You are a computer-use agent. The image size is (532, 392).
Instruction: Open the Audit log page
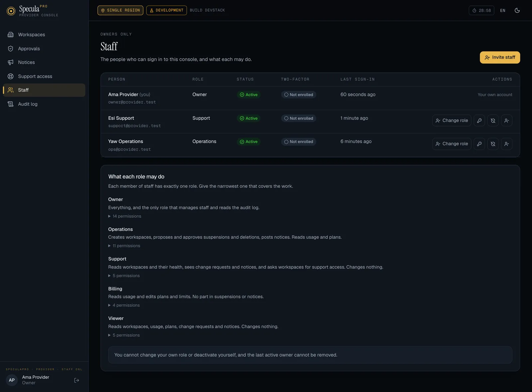(x=44, y=104)
